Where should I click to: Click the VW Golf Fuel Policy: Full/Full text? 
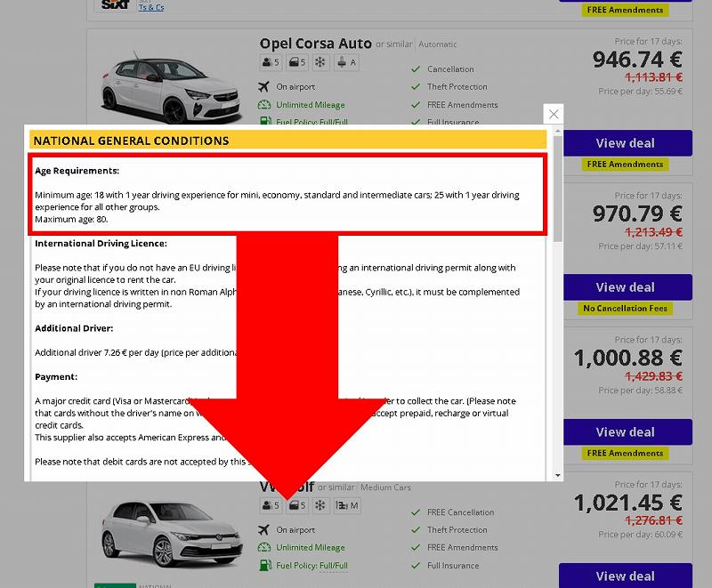coord(312,566)
